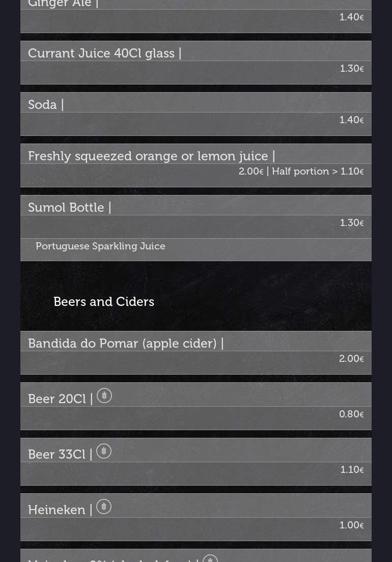Image resolution: width=392 pixels, height=562 pixels.
Task: Select the Heineken item title
Action: coord(57,510)
